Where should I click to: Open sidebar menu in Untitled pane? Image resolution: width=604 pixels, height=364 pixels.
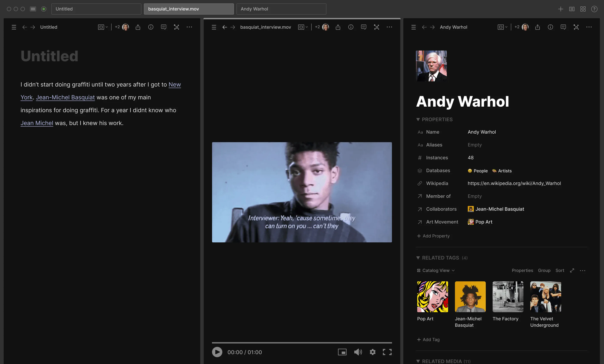(14, 27)
